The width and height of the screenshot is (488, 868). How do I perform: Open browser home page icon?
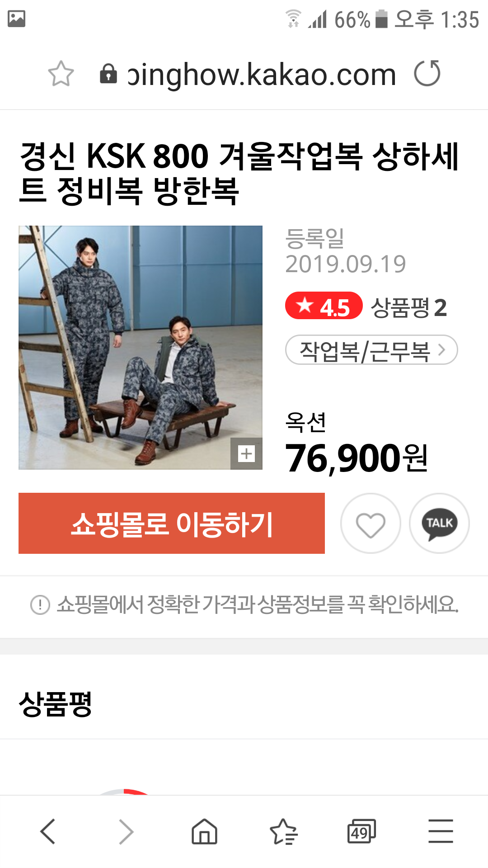pos(204,831)
